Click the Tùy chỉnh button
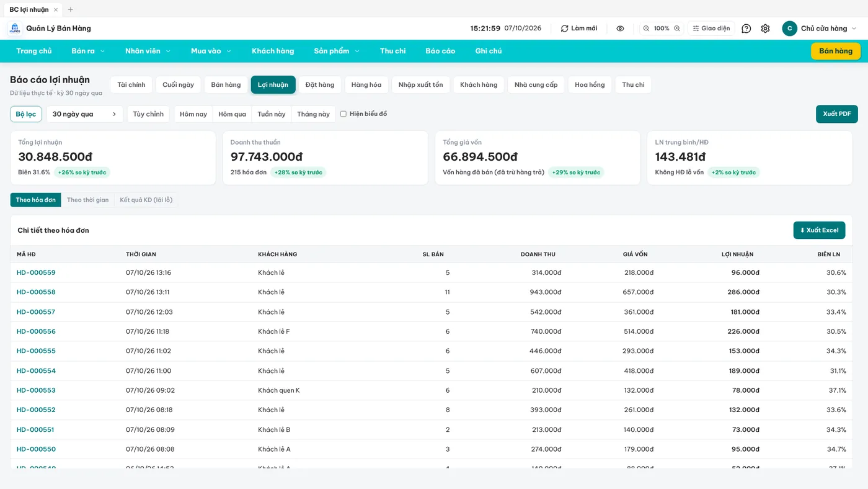The width and height of the screenshot is (868, 489). tap(148, 114)
